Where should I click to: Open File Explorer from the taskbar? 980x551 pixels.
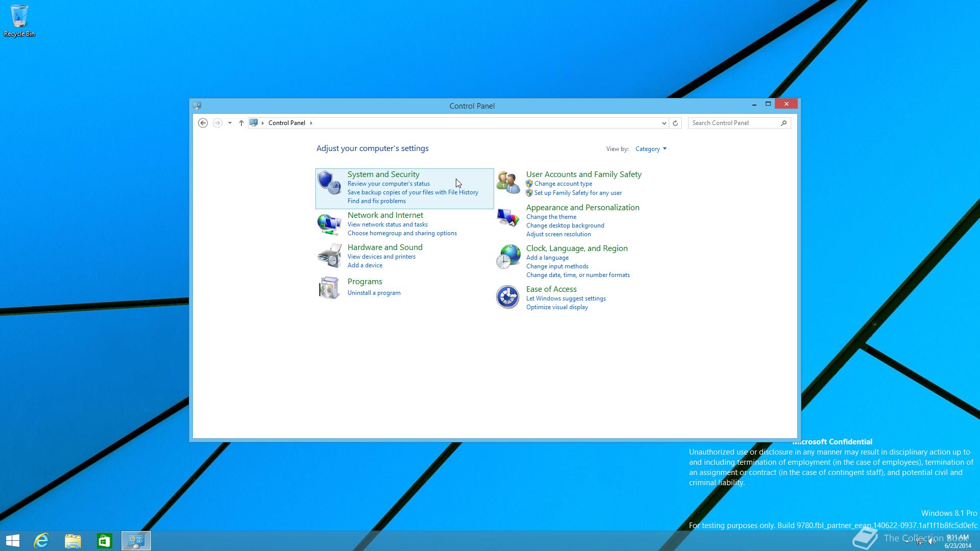tap(73, 541)
